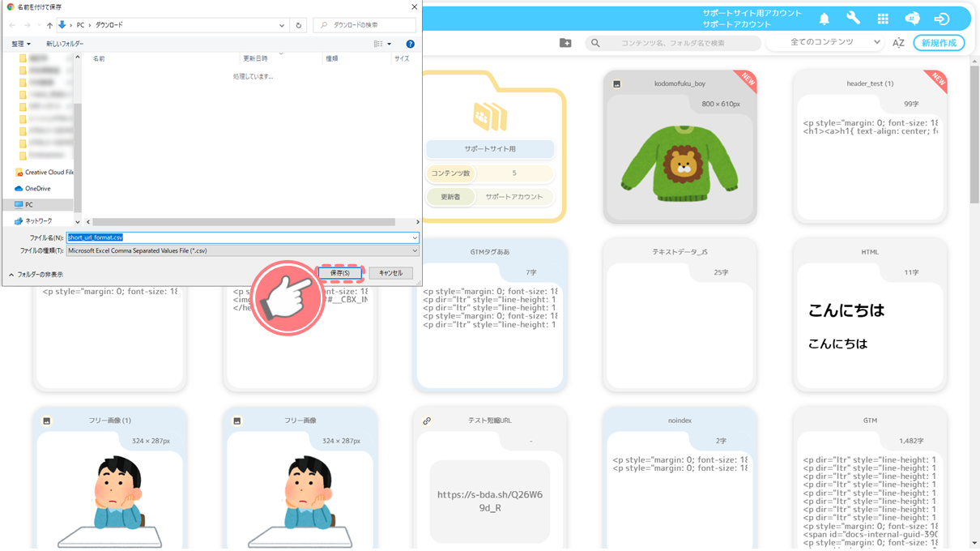Open the file name history dropdown
The image size is (980, 551).
coord(415,237)
